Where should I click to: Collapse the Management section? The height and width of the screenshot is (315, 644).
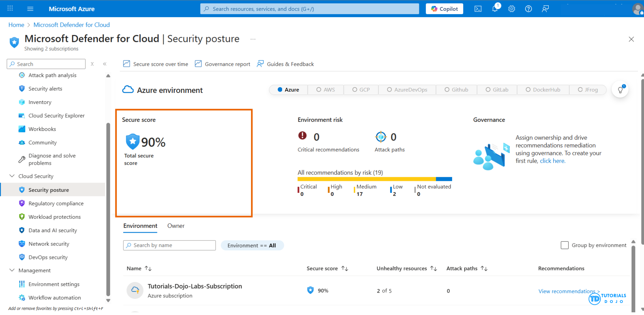(12, 270)
